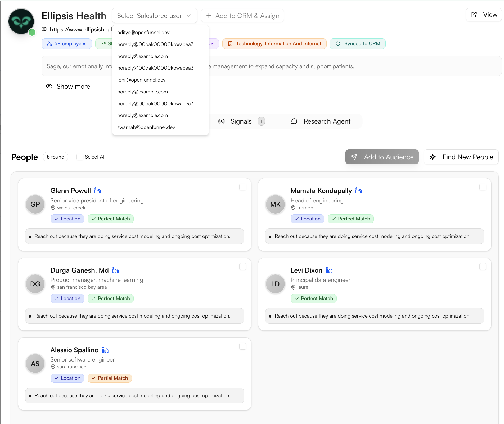The width and height of the screenshot is (504, 424).
Task: Click the Find New People button
Action: tap(461, 157)
